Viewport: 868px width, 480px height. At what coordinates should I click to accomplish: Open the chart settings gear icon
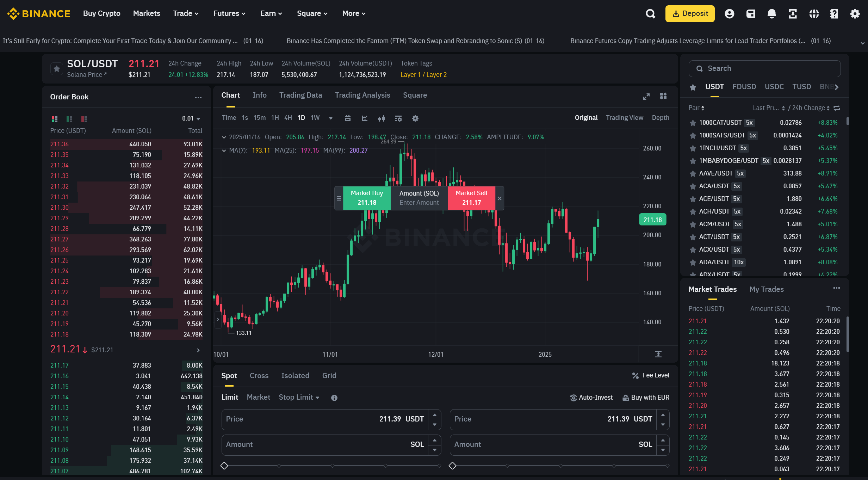click(415, 118)
